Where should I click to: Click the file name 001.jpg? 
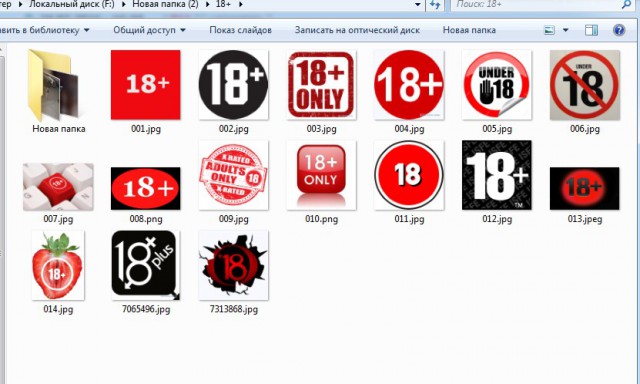coord(146,129)
